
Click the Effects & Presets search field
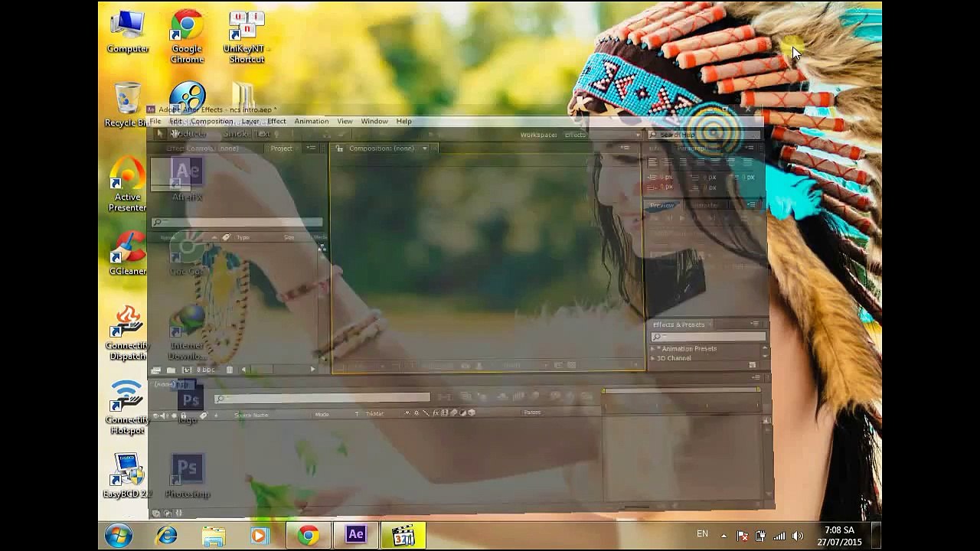(708, 337)
